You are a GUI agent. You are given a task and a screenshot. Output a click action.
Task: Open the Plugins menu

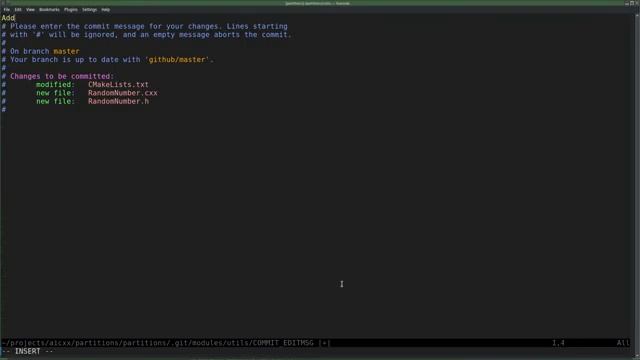pyautogui.click(x=71, y=9)
